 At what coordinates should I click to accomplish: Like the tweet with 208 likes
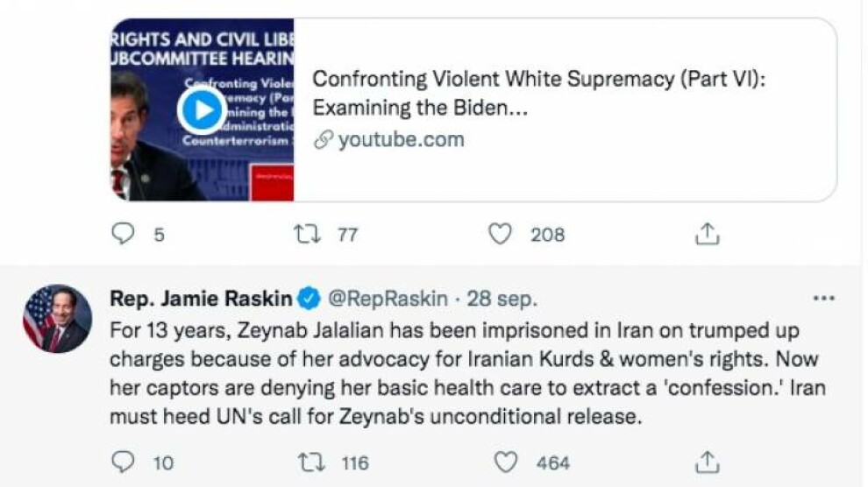pyautogui.click(x=500, y=234)
